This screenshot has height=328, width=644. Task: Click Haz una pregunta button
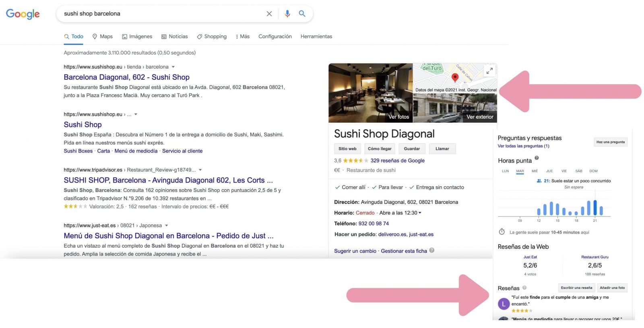pos(611,142)
